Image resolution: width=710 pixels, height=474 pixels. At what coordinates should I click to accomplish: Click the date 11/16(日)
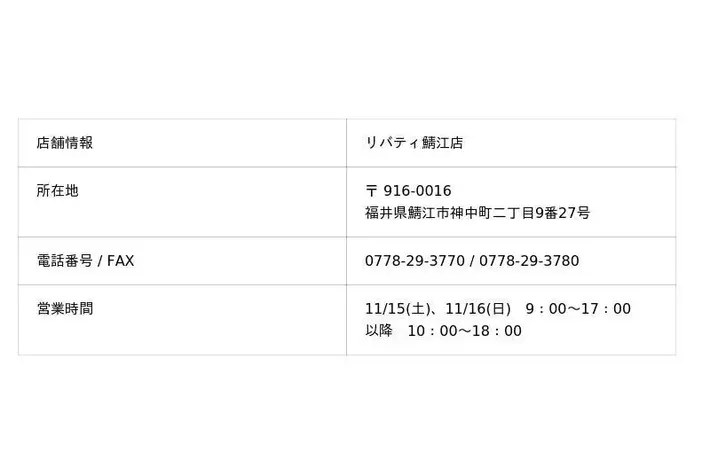tap(478, 309)
